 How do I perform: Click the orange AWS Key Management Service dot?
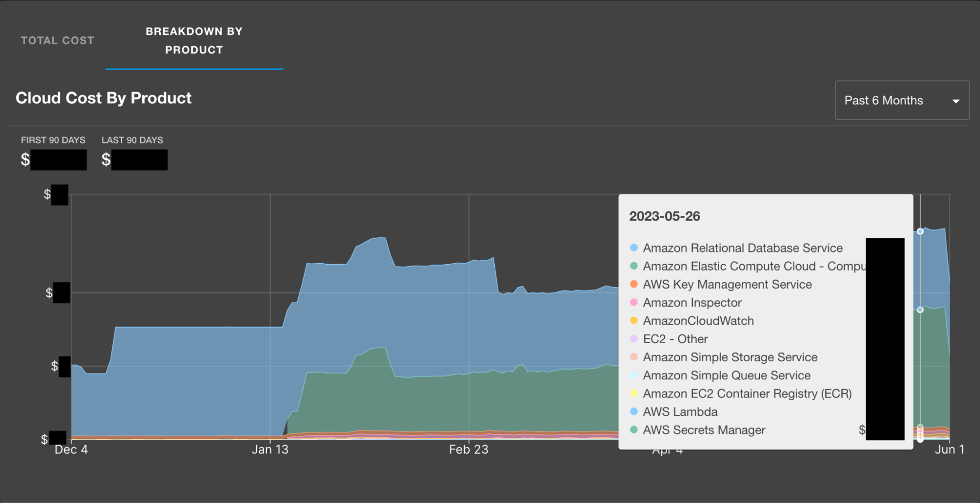(633, 284)
